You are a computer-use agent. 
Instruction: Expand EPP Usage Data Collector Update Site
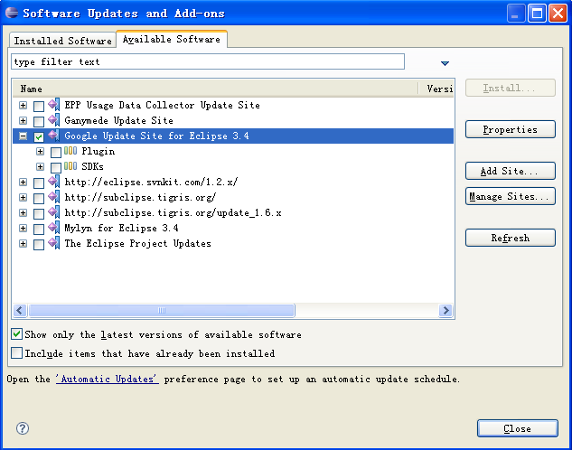pyautogui.click(x=23, y=105)
